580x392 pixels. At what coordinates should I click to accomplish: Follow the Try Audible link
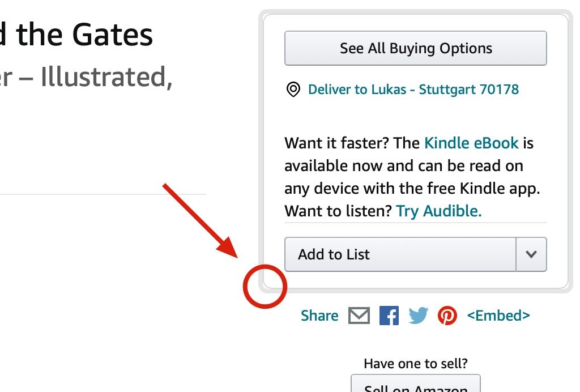[x=438, y=211]
